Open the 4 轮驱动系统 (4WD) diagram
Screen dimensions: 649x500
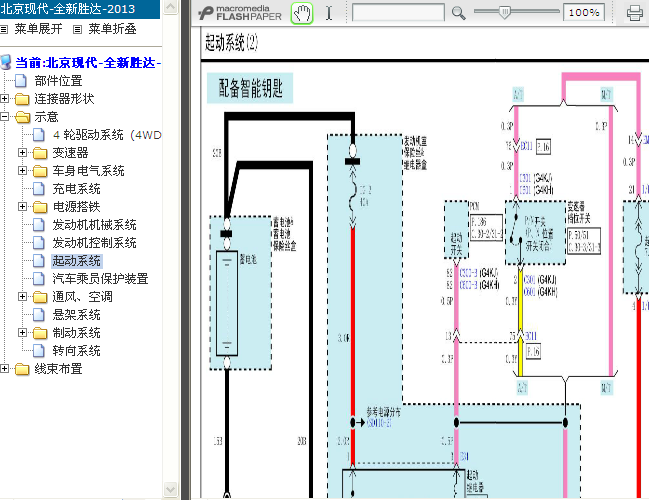pos(107,135)
